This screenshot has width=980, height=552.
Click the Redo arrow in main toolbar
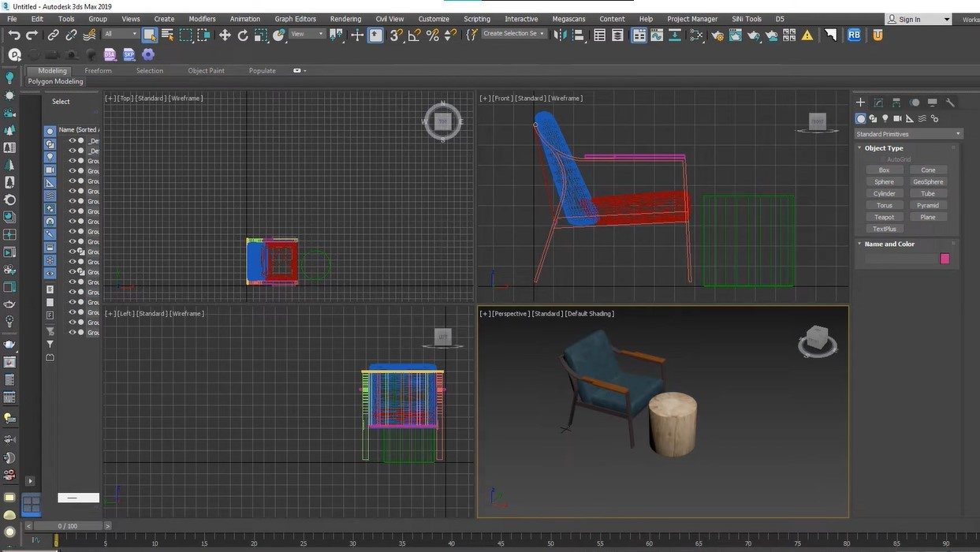[32, 35]
